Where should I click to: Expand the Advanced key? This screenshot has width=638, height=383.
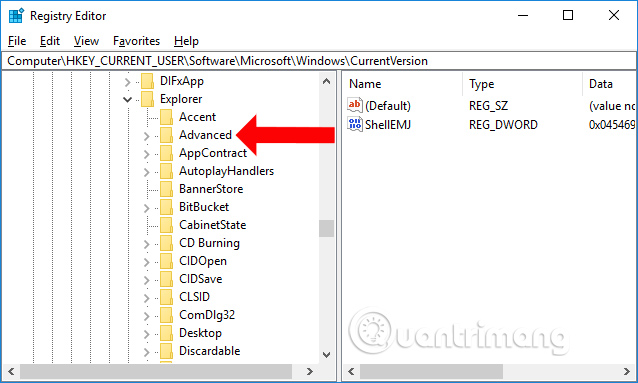click(146, 136)
